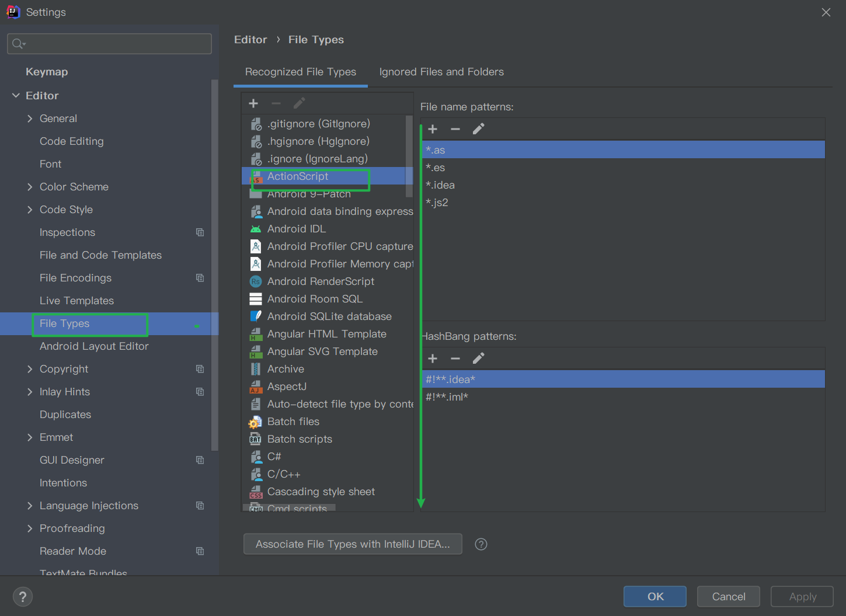Viewport: 846px width, 616px height.
Task: Add a file name pattern
Action: [x=433, y=129]
